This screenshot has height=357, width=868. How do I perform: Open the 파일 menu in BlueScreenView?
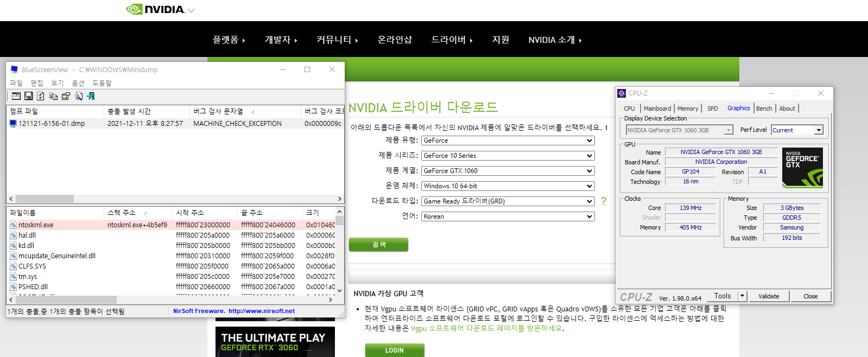click(16, 83)
